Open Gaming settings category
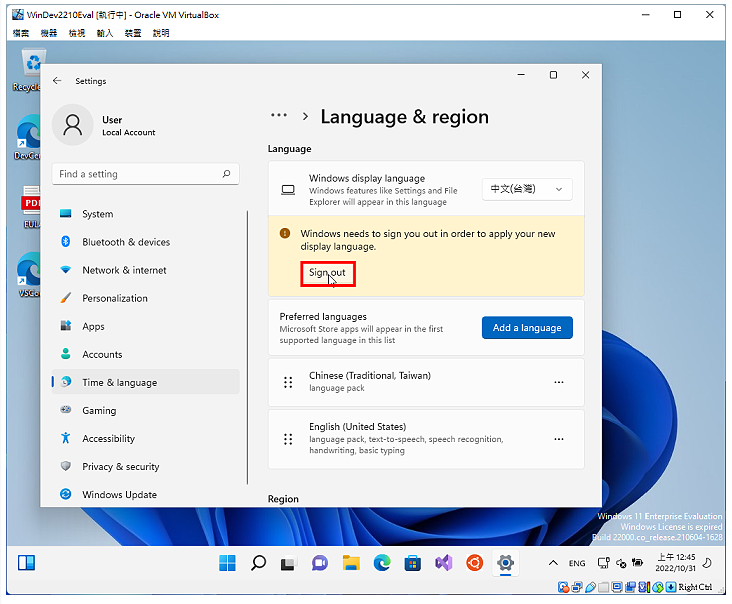732x604 pixels. (x=146, y=410)
